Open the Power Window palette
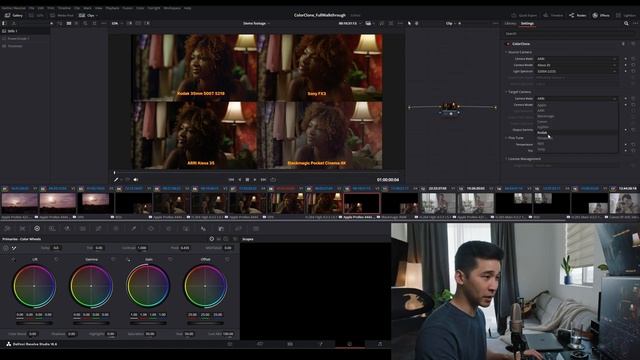This screenshot has width=640, height=360. (x=151, y=229)
